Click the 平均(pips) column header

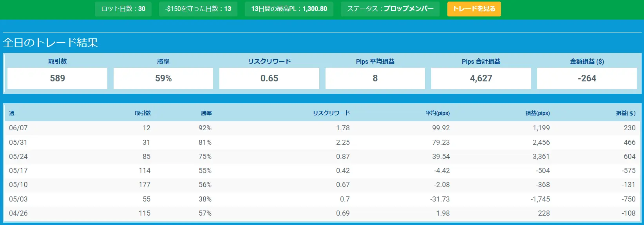point(438,113)
